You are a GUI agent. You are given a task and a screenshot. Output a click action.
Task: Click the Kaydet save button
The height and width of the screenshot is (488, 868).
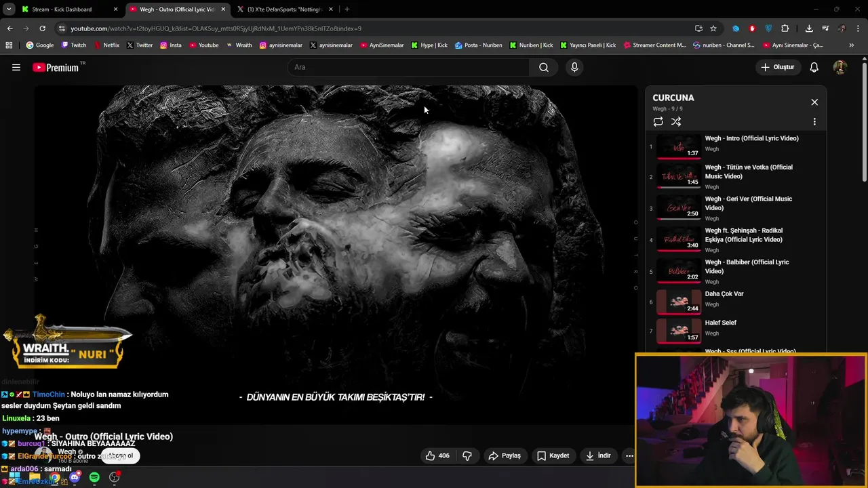(x=553, y=455)
